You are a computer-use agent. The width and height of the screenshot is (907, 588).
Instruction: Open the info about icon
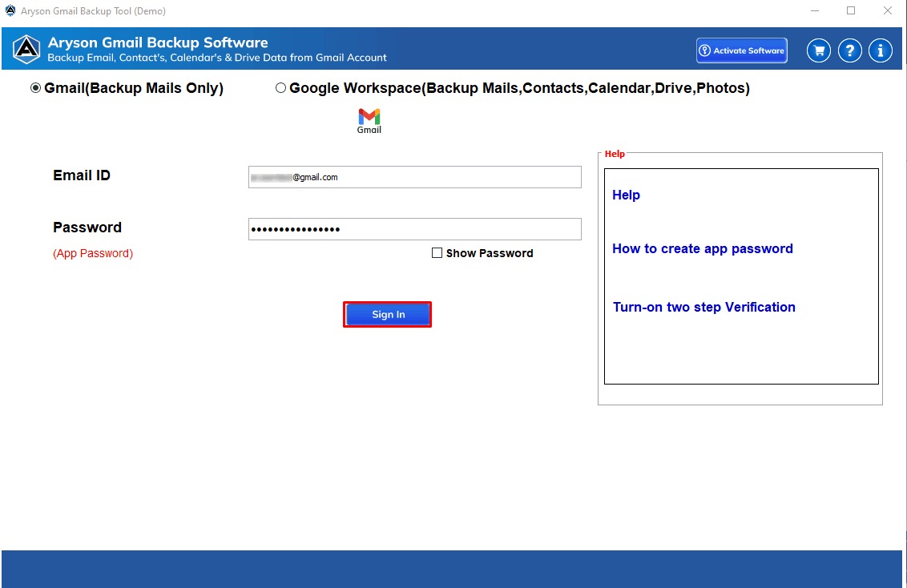click(880, 50)
